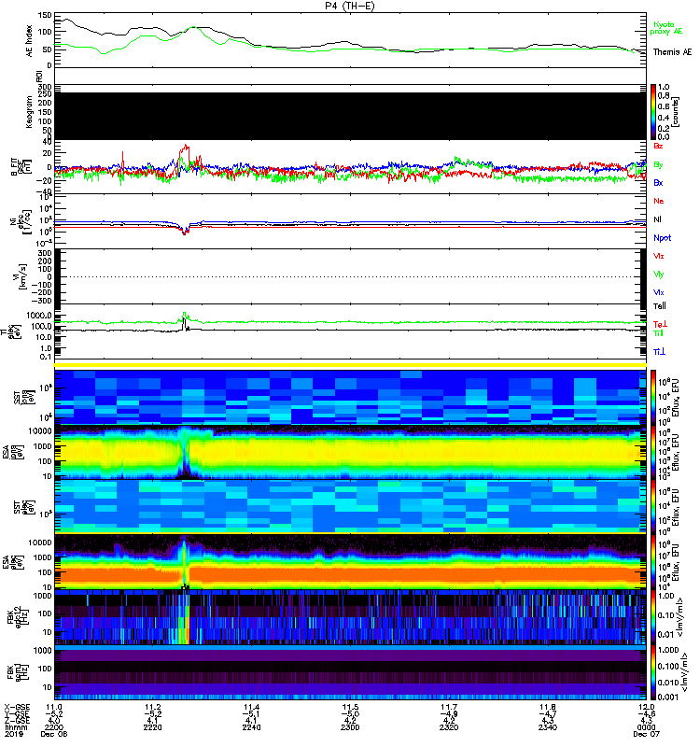Click the 2340 time tick label
Image resolution: width=700 pixels, height=747 pixels.
547,727
